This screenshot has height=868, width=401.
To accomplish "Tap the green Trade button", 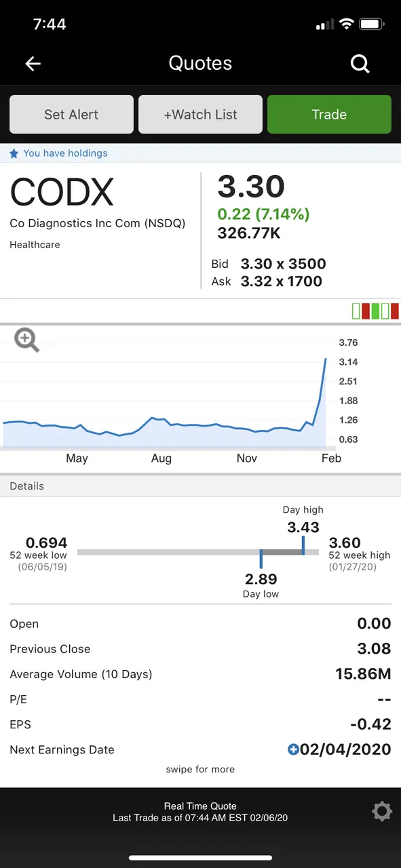I will [x=329, y=115].
